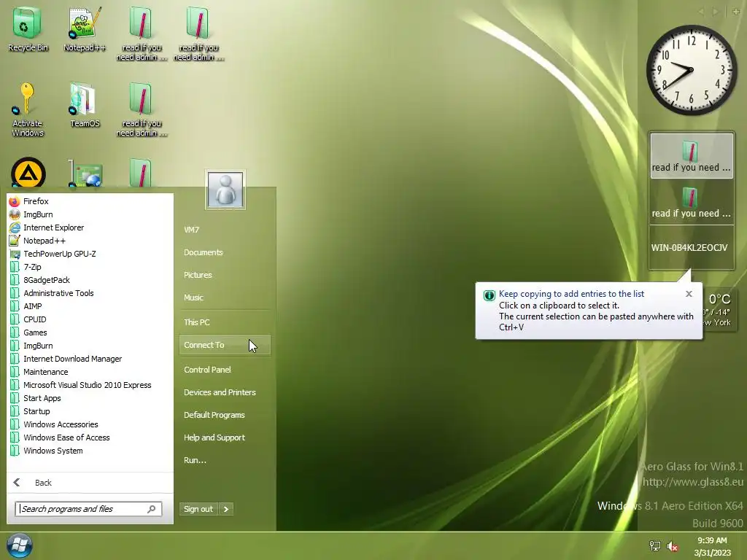The height and width of the screenshot is (560, 747).
Task: Select the first read if you need clipboard entry
Action: coord(692,156)
